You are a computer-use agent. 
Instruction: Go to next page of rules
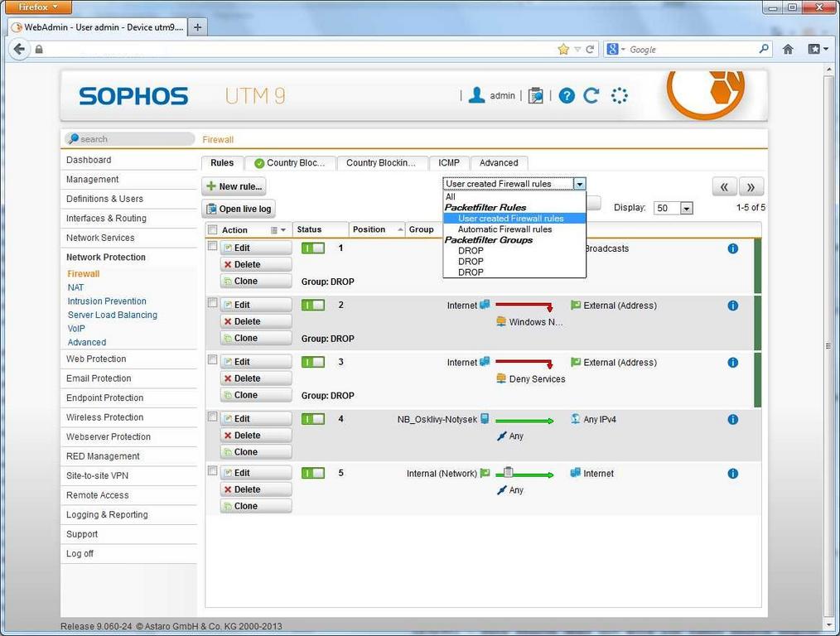click(751, 187)
